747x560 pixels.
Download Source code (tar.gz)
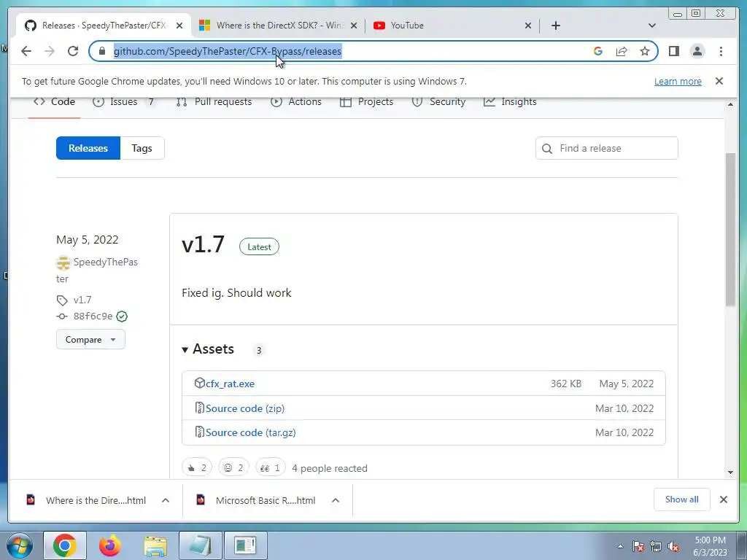pos(251,433)
